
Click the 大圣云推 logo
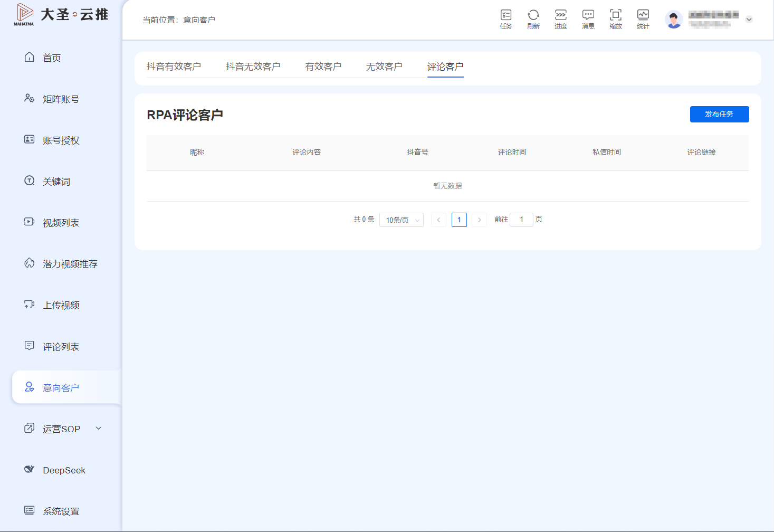coord(61,15)
